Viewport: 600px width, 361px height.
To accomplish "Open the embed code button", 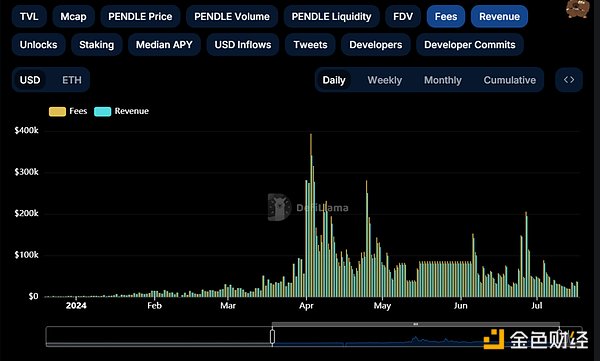I will 569,80.
